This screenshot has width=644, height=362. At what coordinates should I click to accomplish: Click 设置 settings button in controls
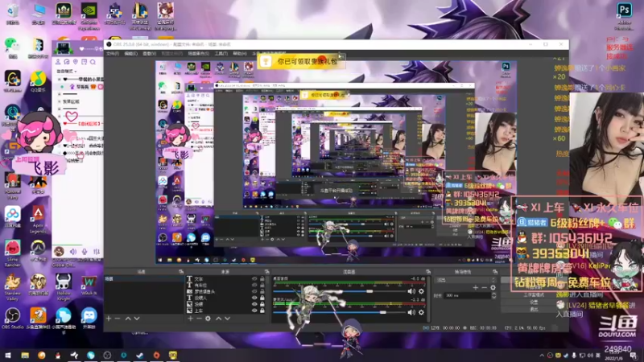point(534,302)
